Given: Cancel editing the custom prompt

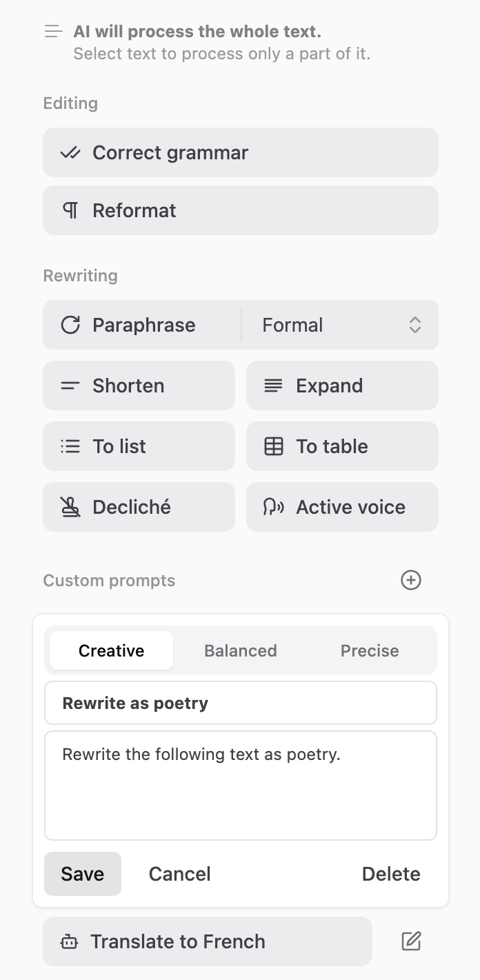Looking at the screenshot, I should (179, 873).
